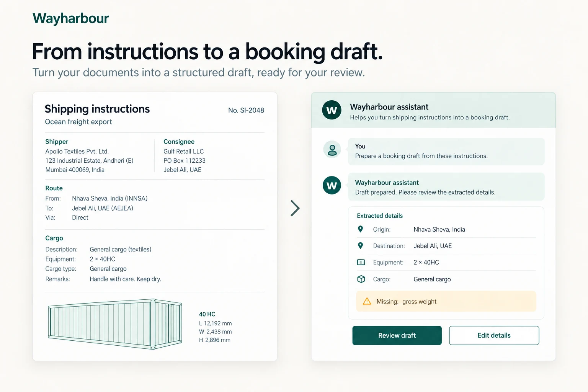
Task: Click the Review draft button
Action: (397, 335)
